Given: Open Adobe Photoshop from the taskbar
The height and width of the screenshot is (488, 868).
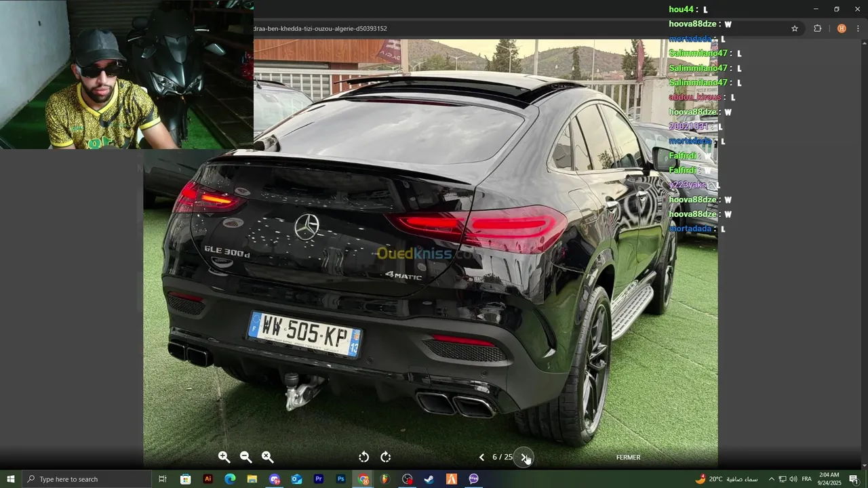Looking at the screenshot, I should pyautogui.click(x=341, y=479).
